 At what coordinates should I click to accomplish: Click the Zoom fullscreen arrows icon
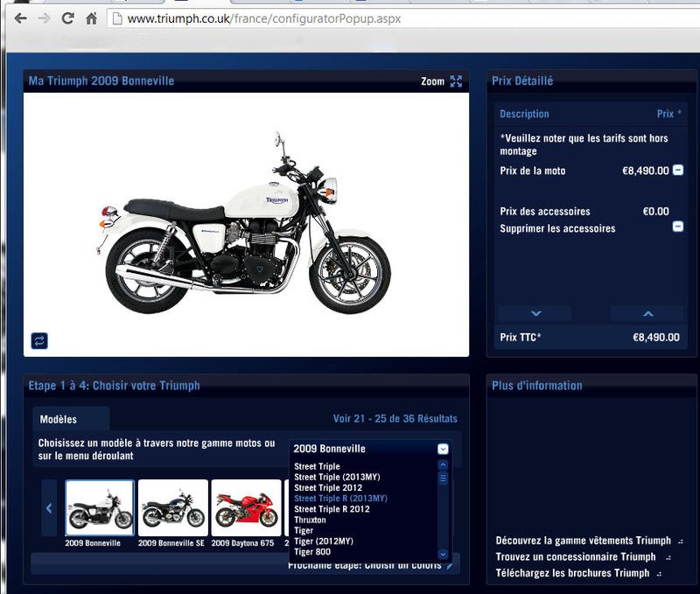(456, 81)
